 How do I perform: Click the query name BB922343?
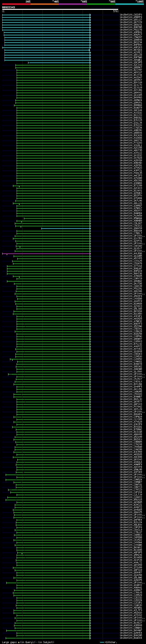[x=8, y=7]
